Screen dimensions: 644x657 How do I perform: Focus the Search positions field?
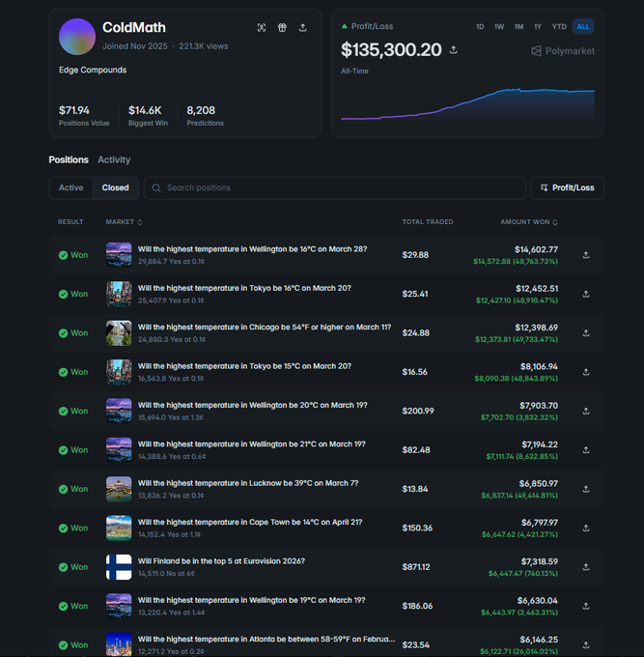pyautogui.click(x=335, y=187)
